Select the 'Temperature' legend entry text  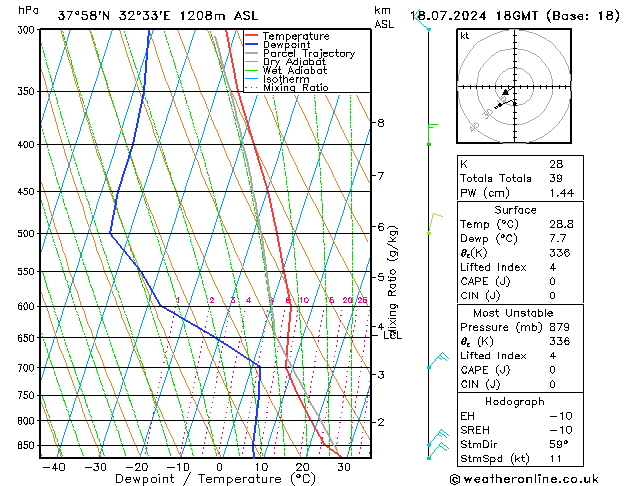296,36
